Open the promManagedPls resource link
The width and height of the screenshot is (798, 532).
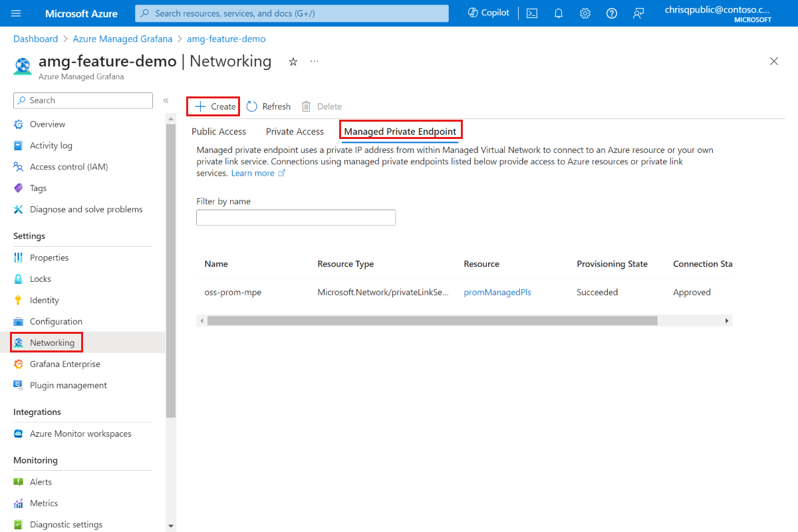[x=497, y=292]
